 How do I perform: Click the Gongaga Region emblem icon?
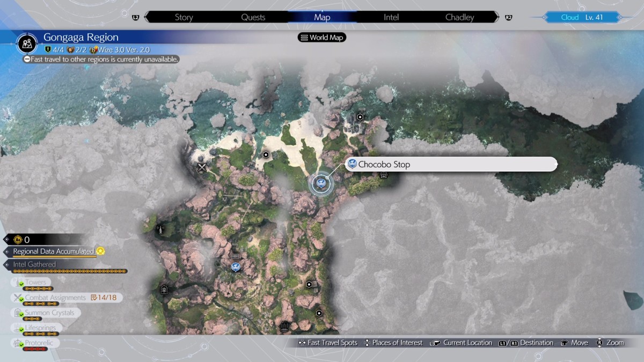click(26, 42)
